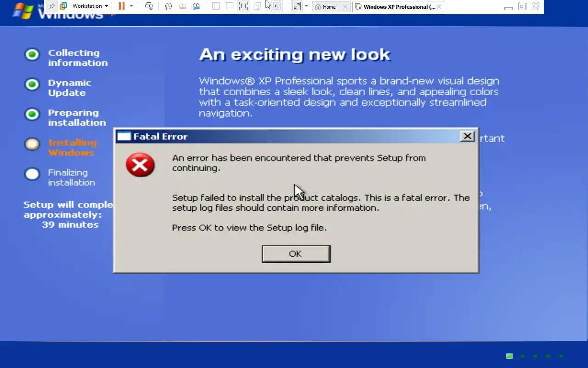Click the Finalizing installation step indicator
Viewport: 588px width, 368px height.
point(32,174)
